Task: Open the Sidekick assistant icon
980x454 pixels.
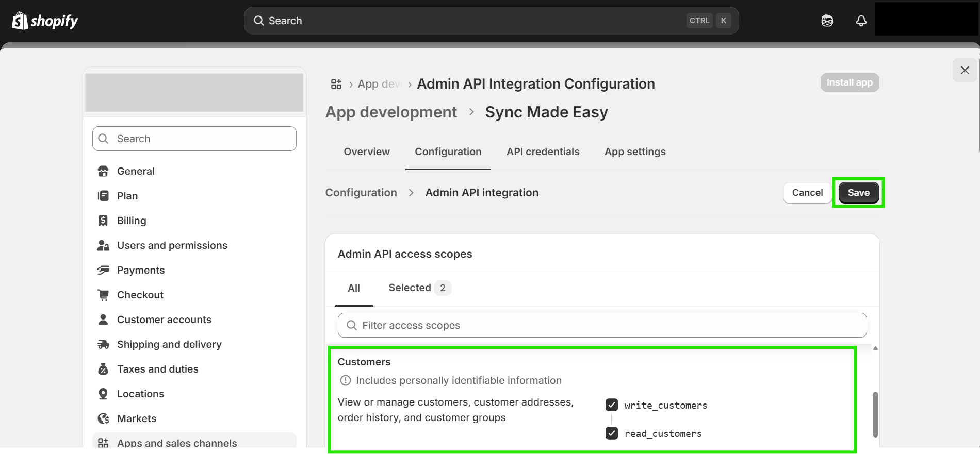Action: pyautogui.click(x=827, y=21)
